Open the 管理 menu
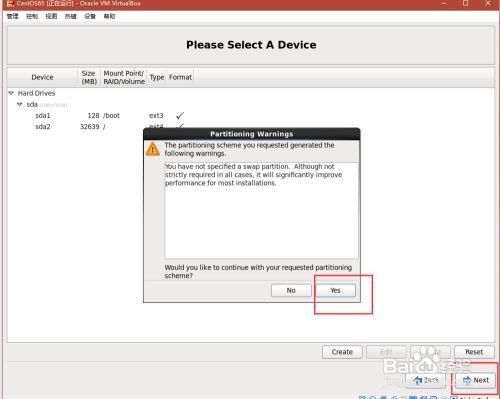Screen dimensions: 500x399 point(13,16)
